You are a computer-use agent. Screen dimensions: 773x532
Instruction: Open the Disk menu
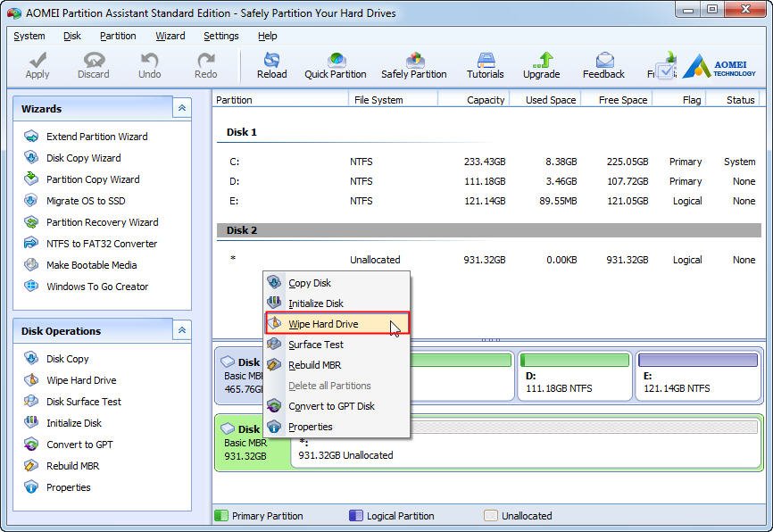72,36
